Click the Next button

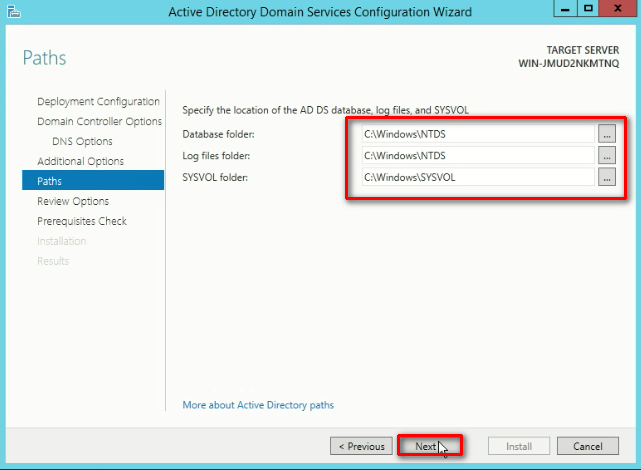point(430,446)
